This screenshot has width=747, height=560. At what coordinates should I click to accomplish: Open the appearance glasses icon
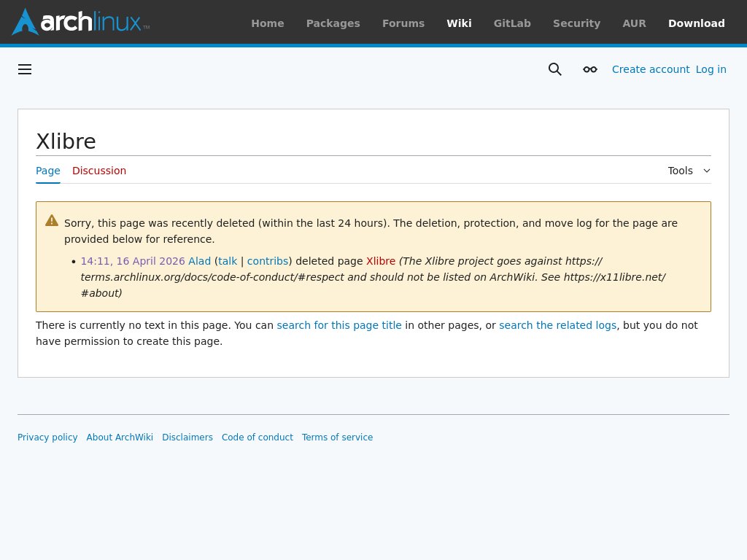[x=589, y=69]
